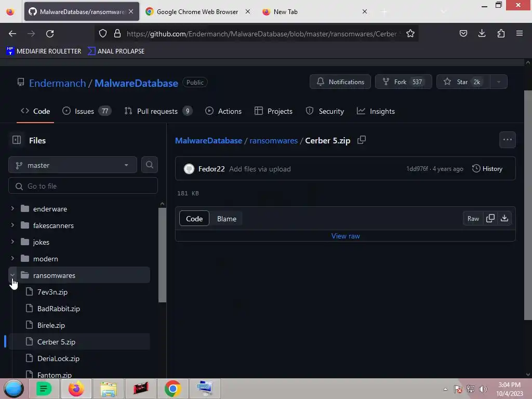The height and width of the screenshot is (399, 532).
Task: Open the three-dot more file actions menu
Action: 507,140
